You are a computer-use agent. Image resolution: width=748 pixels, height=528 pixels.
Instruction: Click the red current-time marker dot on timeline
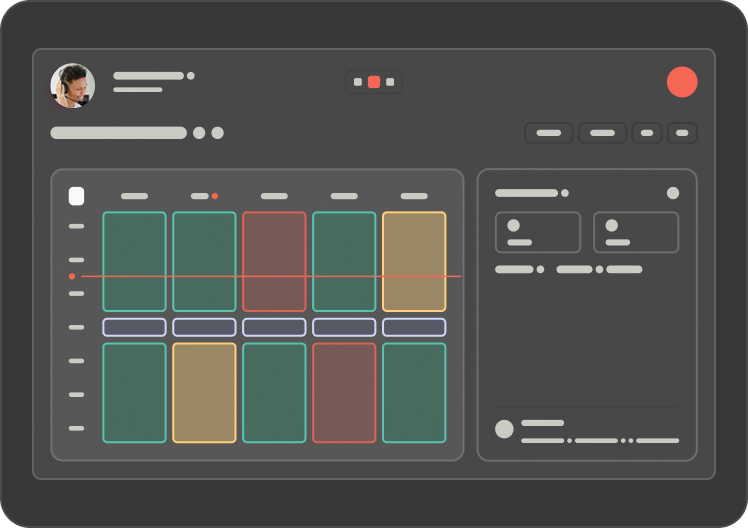pos(72,276)
